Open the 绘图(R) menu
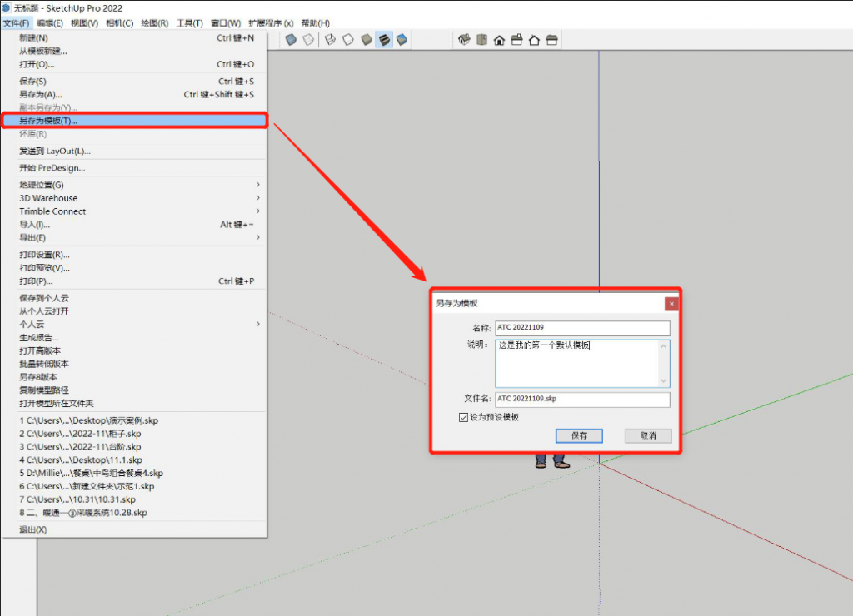Screen dimensions: 853x616 pyautogui.click(x=154, y=22)
